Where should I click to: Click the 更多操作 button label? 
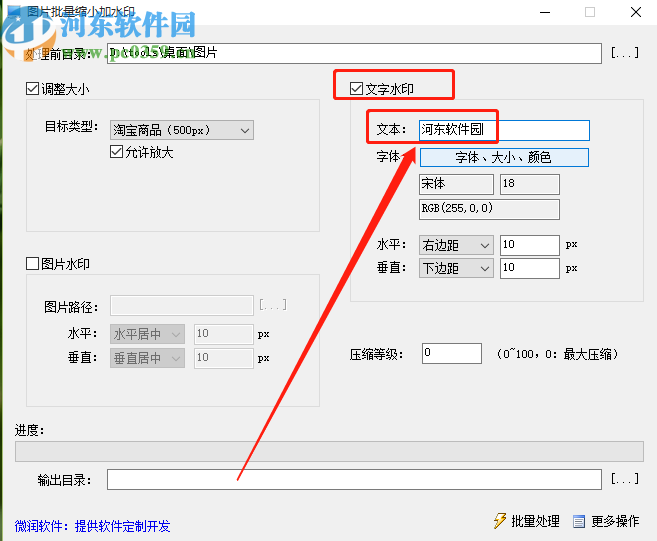click(x=615, y=521)
